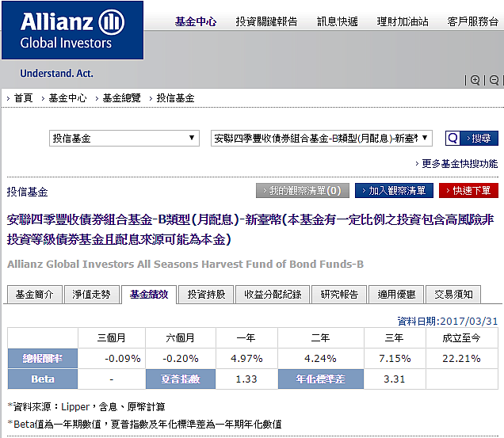This screenshot has width=504, height=438.
Task: Zoom in with the magnifier plus icon
Action: pos(475,80)
